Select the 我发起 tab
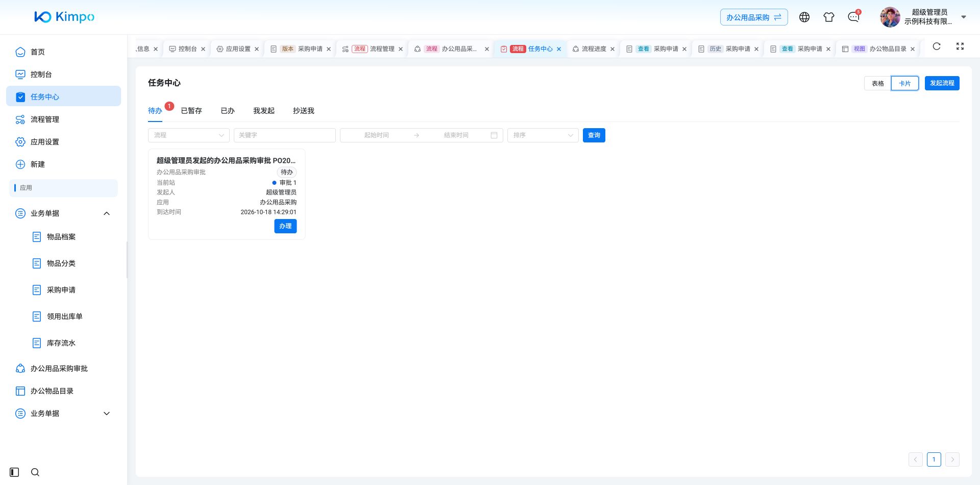The width and height of the screenshot is (980, 485). (x=264, y=111)
